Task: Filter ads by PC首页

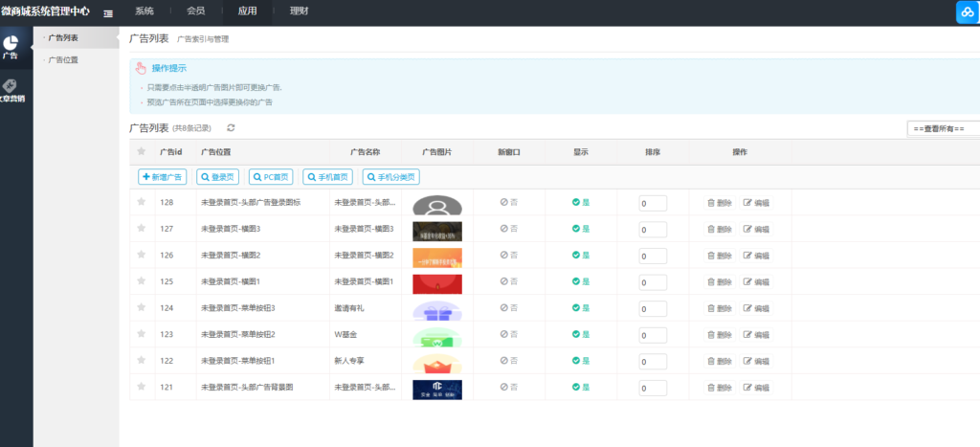Action: [271, 177]
